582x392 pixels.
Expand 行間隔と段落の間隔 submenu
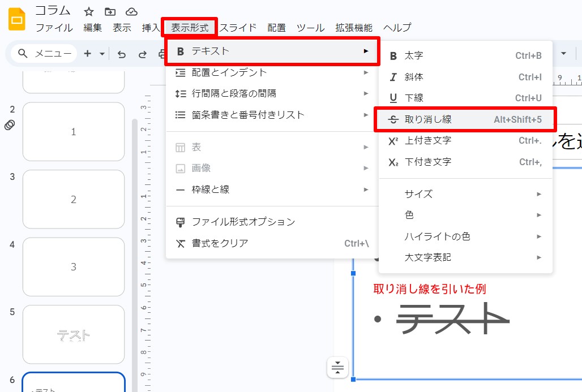272,93
